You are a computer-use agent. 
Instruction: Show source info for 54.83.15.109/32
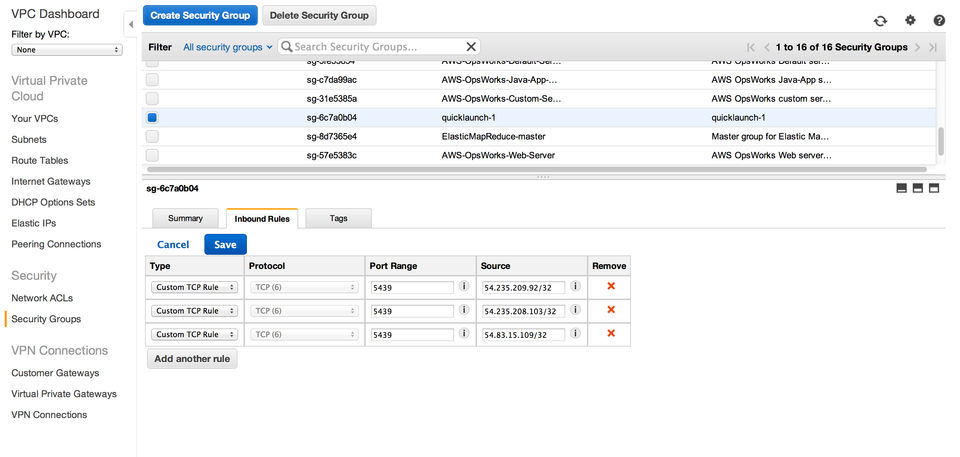(x=575, y=333)
